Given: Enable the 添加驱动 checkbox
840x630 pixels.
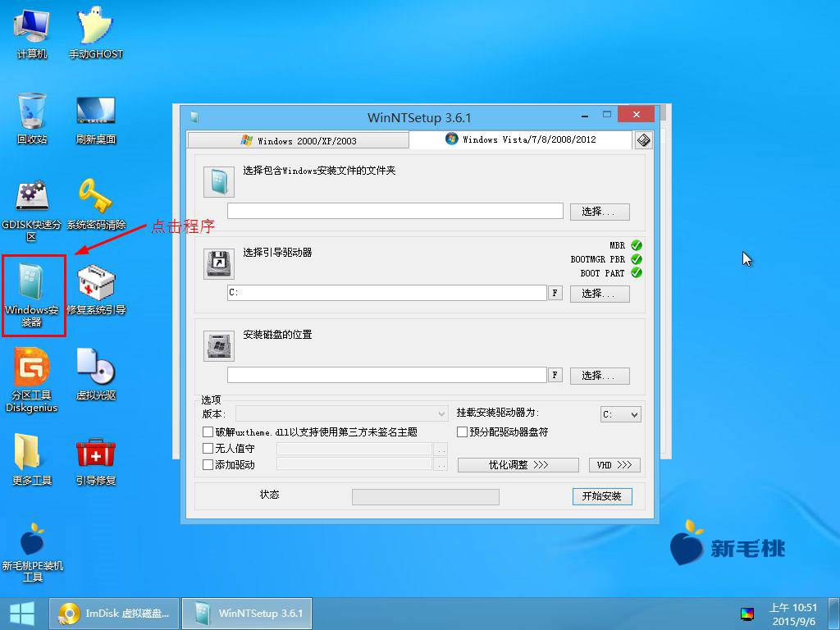Looking at the screenshot, I should (208, 464).
